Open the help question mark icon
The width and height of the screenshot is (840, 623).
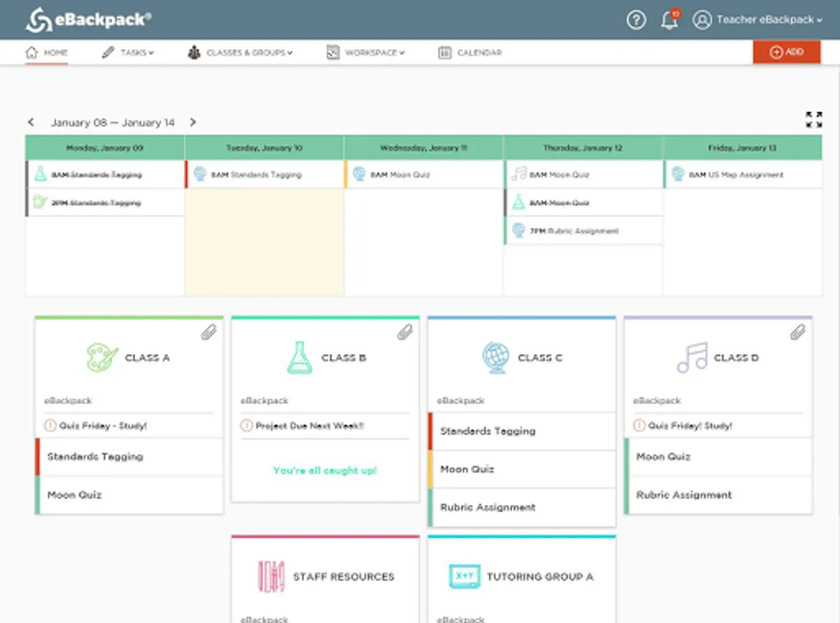636,20
